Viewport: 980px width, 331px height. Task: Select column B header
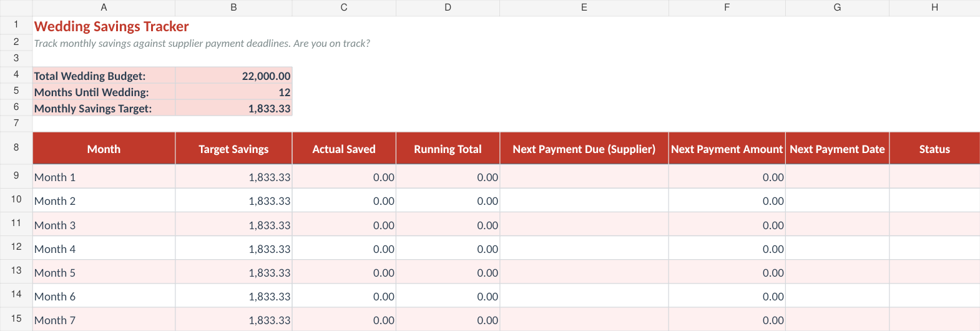coord(233,7)
